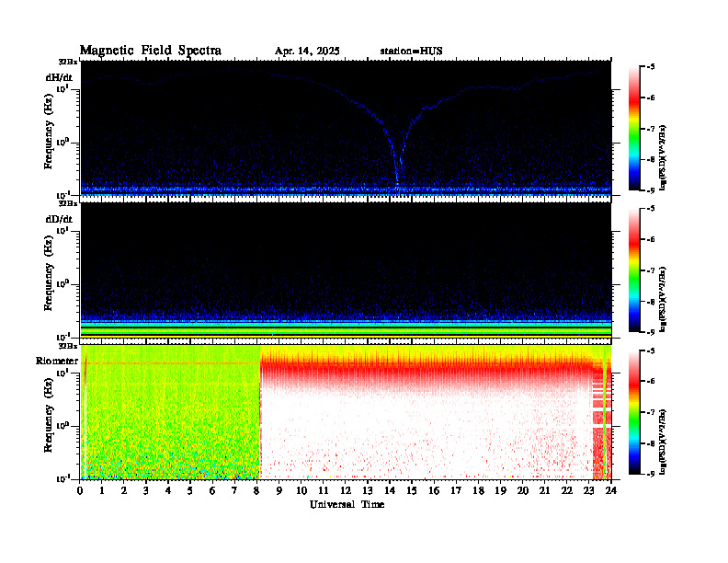Image resolution: width=728 pixels, height=563 pixels.
Task: Click hour tick label "2" on the time axis
Action: (x=124, y=491)
